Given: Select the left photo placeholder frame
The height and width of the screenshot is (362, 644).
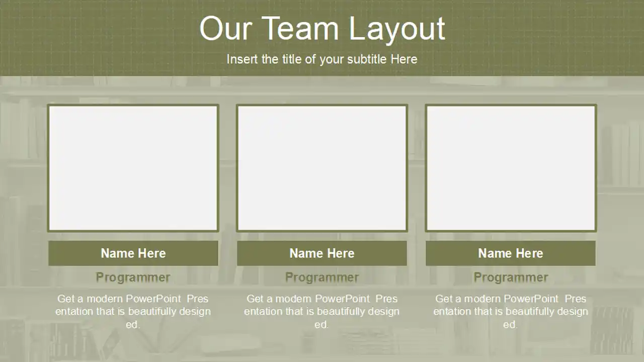Looking at the screenshot, I should pyautogui.click(x=133, y=168).
